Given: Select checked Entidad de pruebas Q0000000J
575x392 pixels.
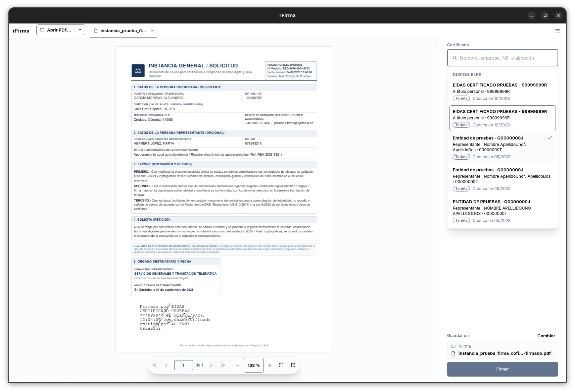Looking at the screenshot, I should tap(502, 147).
